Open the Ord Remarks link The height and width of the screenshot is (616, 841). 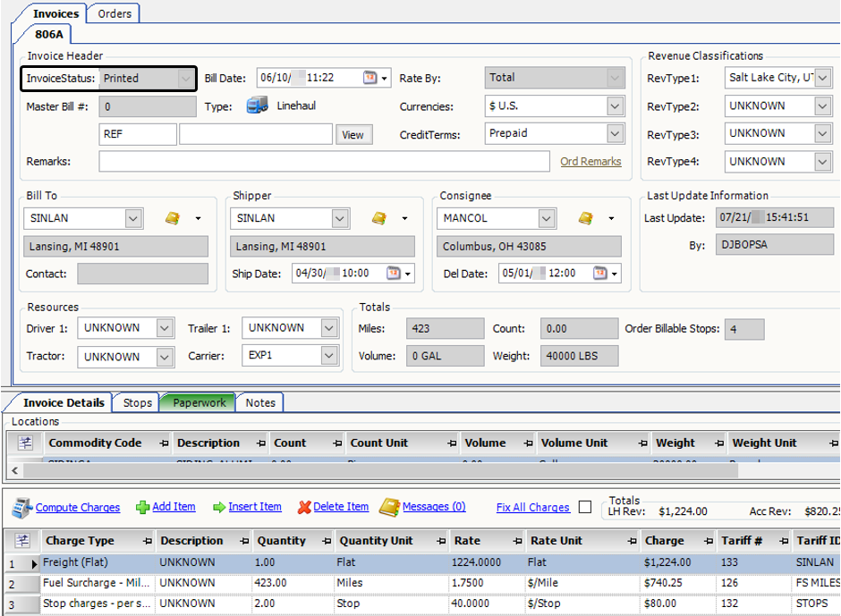590,162
